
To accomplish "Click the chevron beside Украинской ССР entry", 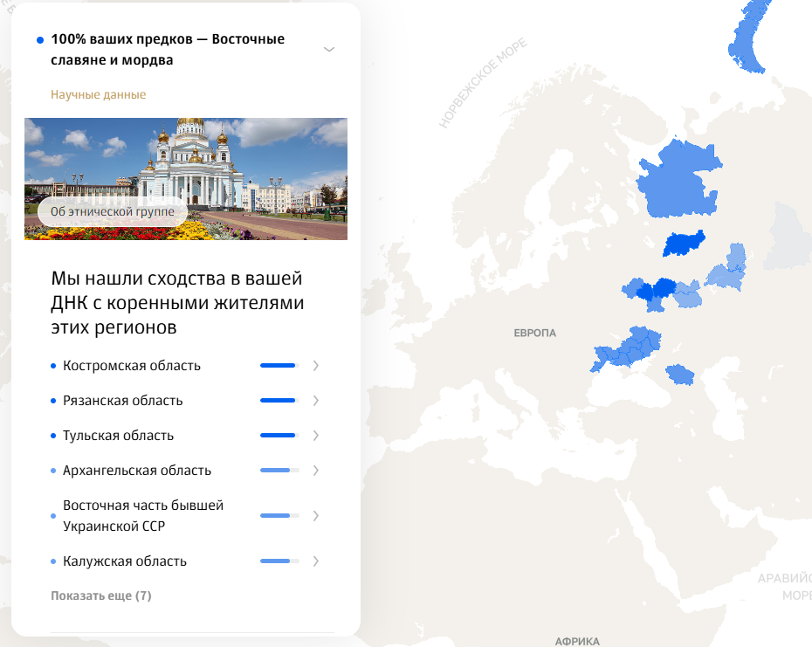I will (x=315, y=516).
